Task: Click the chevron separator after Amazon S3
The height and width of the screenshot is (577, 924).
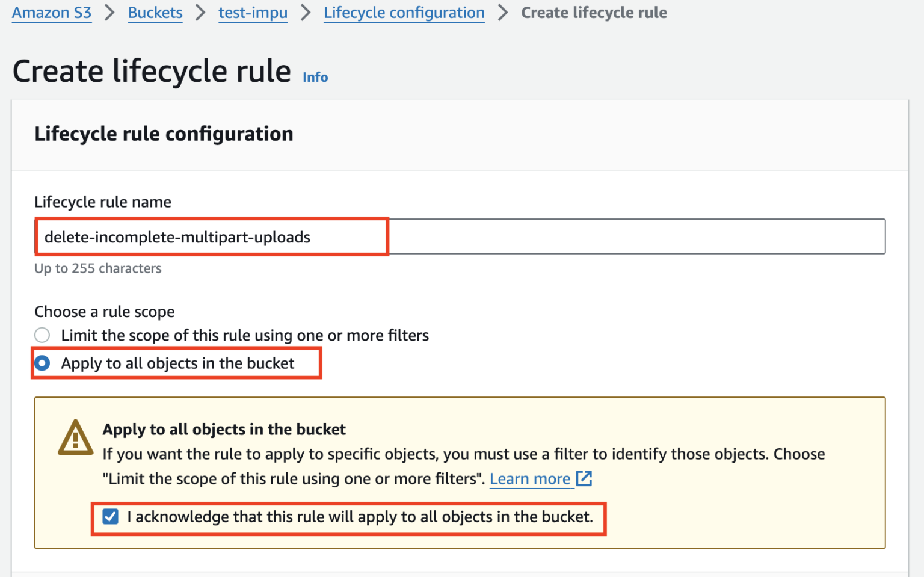Action: pos(109,13)
